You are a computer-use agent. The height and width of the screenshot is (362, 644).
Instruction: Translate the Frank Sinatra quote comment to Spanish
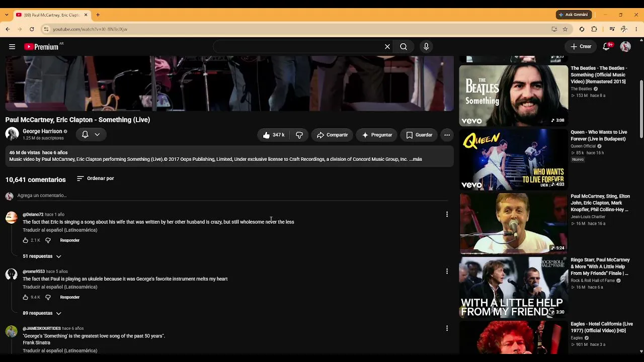[60, 351]
